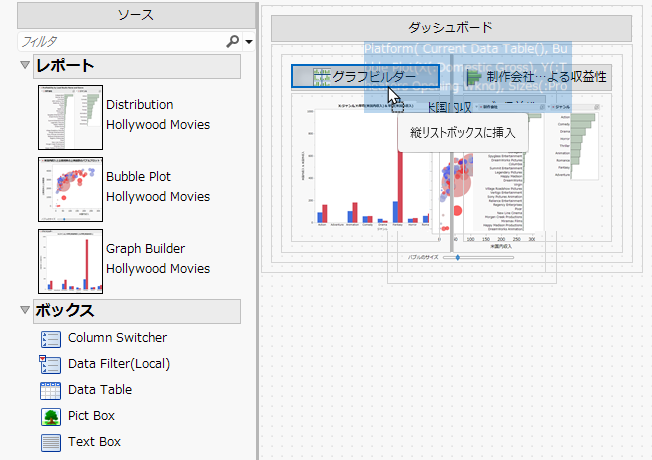This screenshot has height=460, width=652.
Task: Click the Text Box icon
Action: coord(51,443)
